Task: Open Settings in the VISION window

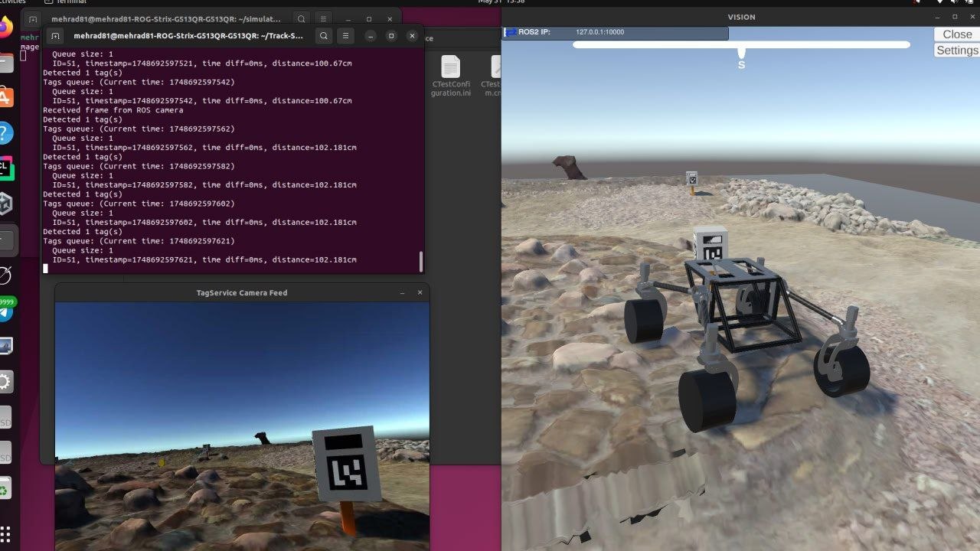Action: (957, 51)
